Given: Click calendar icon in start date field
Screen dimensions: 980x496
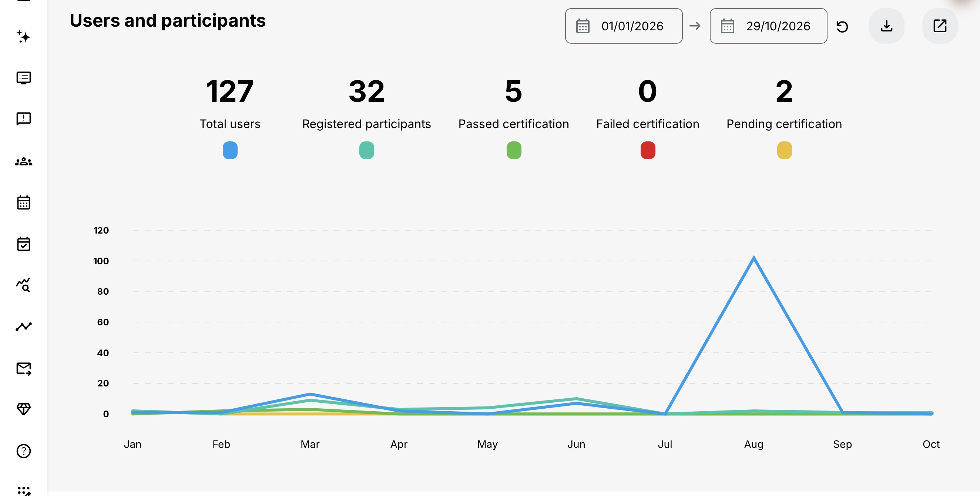Looking at the screenshot, I should coord(583,26).
